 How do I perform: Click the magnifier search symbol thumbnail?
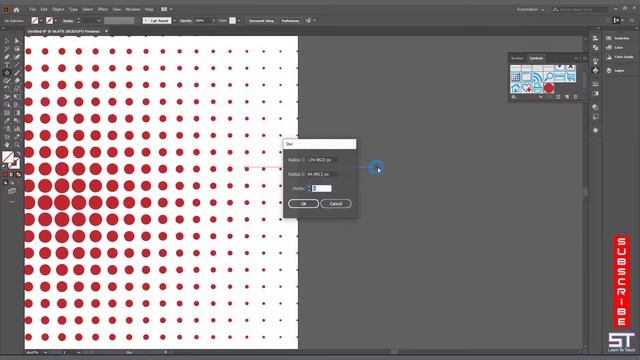[x=549, y=77]
